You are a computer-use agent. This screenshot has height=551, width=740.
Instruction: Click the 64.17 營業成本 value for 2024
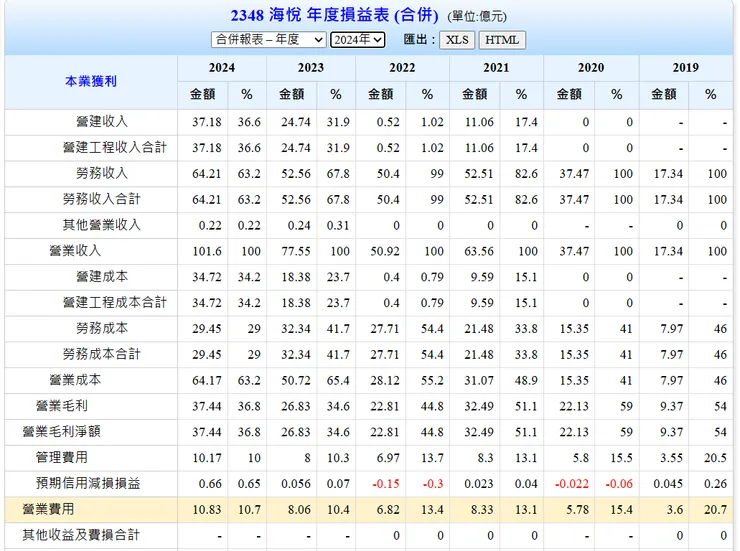(207, 380)
